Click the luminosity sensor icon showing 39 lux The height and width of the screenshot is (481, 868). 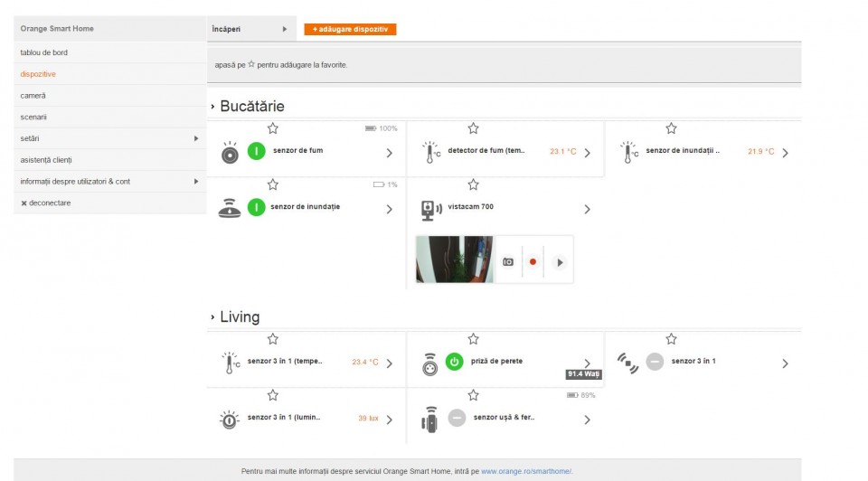[229, 420]
